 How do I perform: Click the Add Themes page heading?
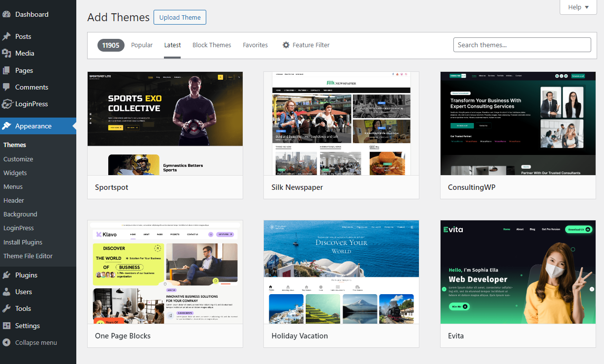pos(118,17)
